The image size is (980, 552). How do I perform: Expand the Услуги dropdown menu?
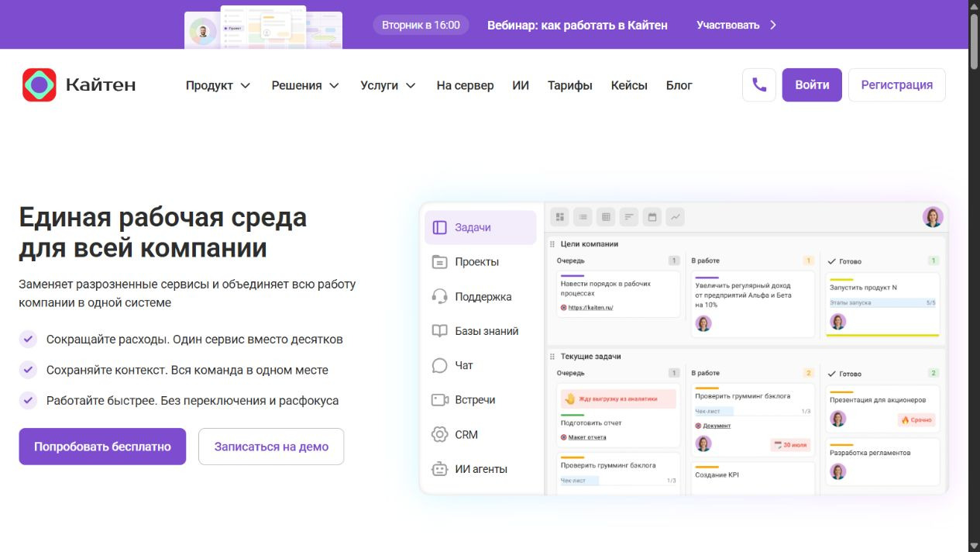[x=388, y=85]
